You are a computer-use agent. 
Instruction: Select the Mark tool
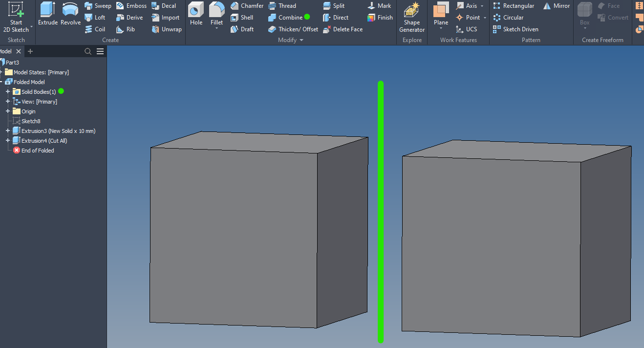pyautogui.click(x=379, y=6)
